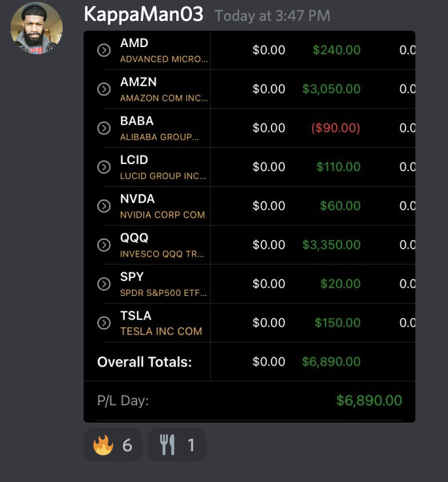This screenshot has width=448, height=482.
Task: Expand the AMZN position row
Action: pos(104,89)
